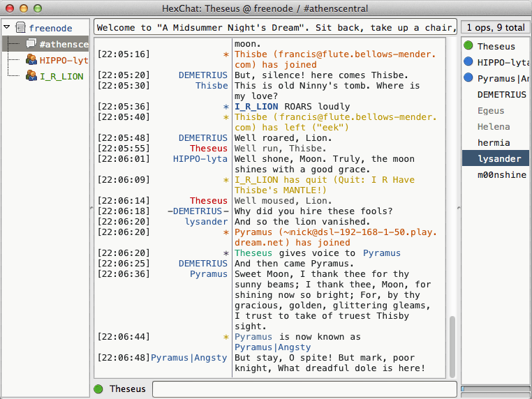The image size is (532, 399).
Task: Select Theseus in the user list
Action: coord(496,47)
